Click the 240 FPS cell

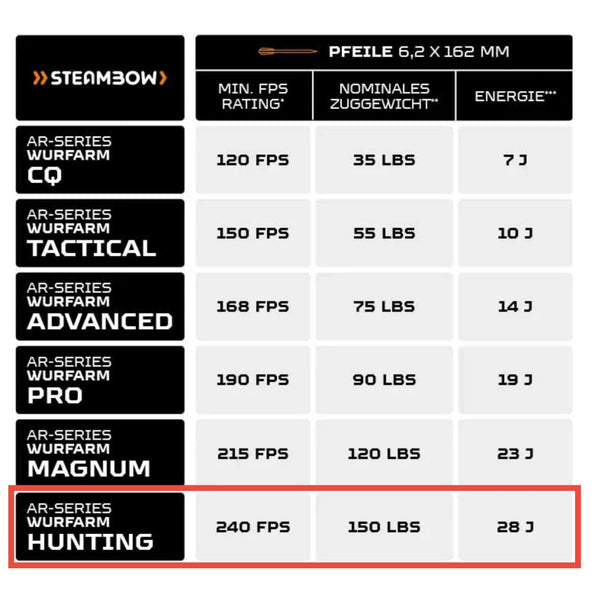pyautogui.click(x=253, y=527)
